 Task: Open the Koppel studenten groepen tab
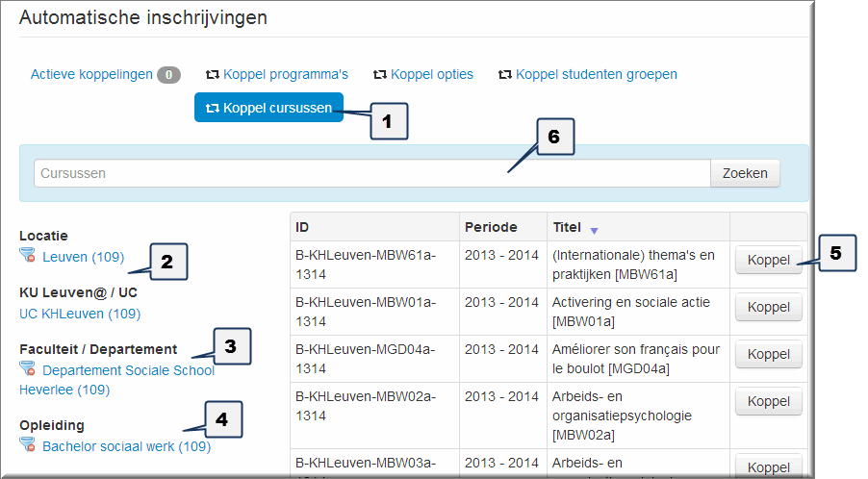pyautogui.click(x=588, y=75)
